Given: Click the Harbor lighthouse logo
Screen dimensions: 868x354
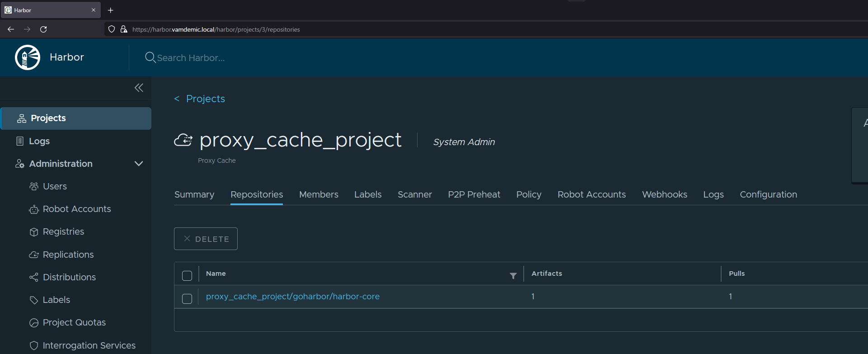Looking at the screenshot, I should (x=28, y=57).
